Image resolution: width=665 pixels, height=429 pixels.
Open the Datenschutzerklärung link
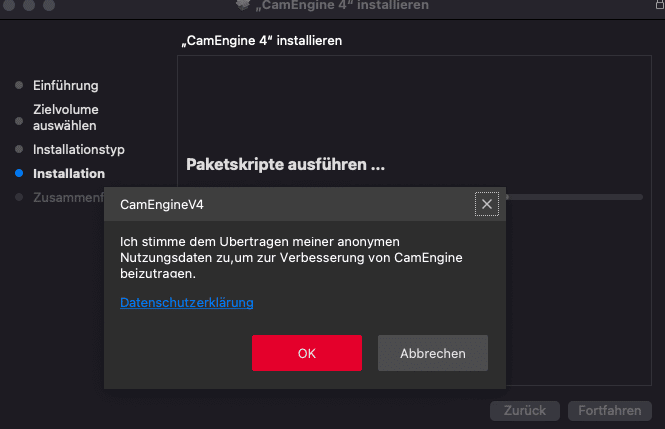point(187,303)
